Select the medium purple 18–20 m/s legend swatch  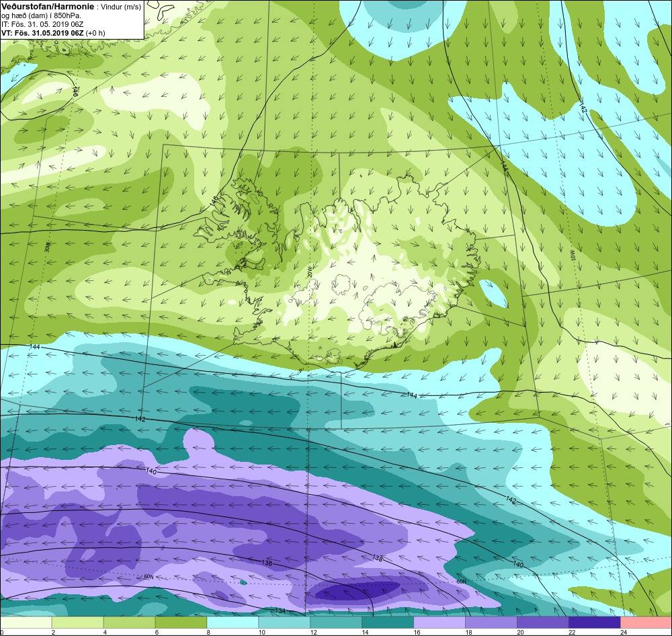pyautogui.click(x=491, y=623)
